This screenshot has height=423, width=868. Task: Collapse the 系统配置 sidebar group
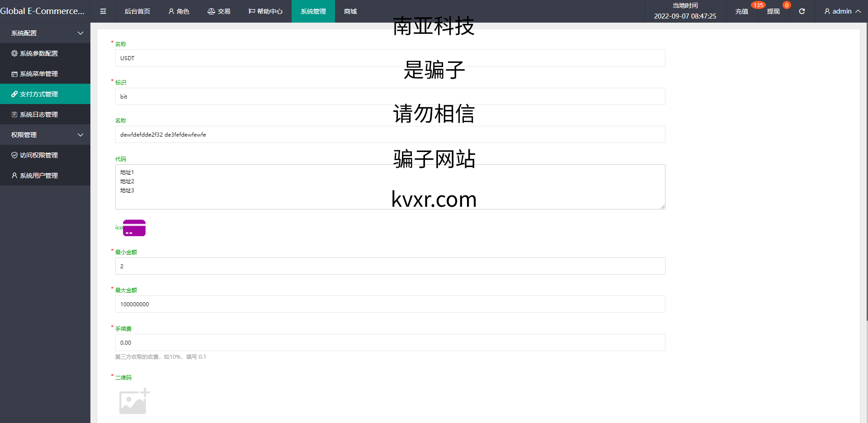click(45, 33)
